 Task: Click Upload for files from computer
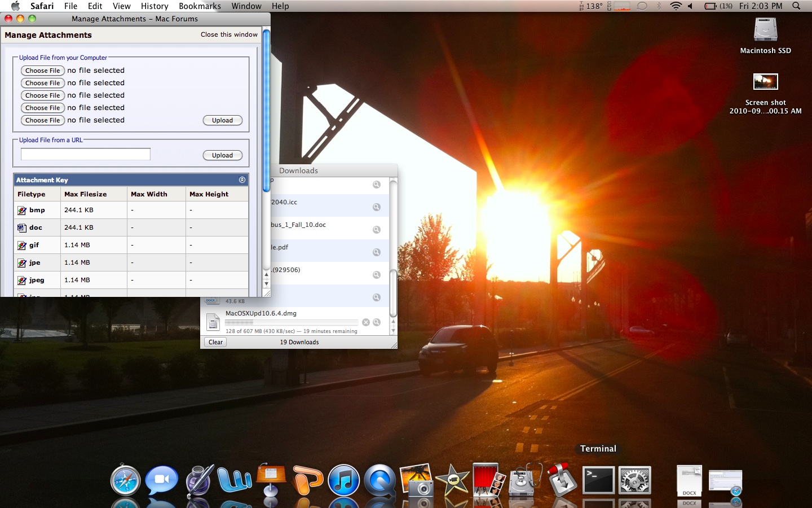point(222,120)
